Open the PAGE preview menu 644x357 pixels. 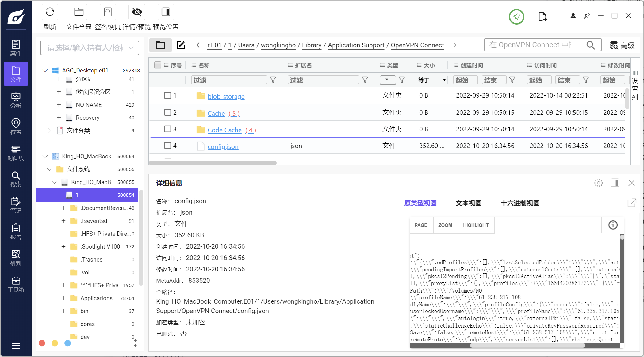pyautogui.click(x=421, y=225)
